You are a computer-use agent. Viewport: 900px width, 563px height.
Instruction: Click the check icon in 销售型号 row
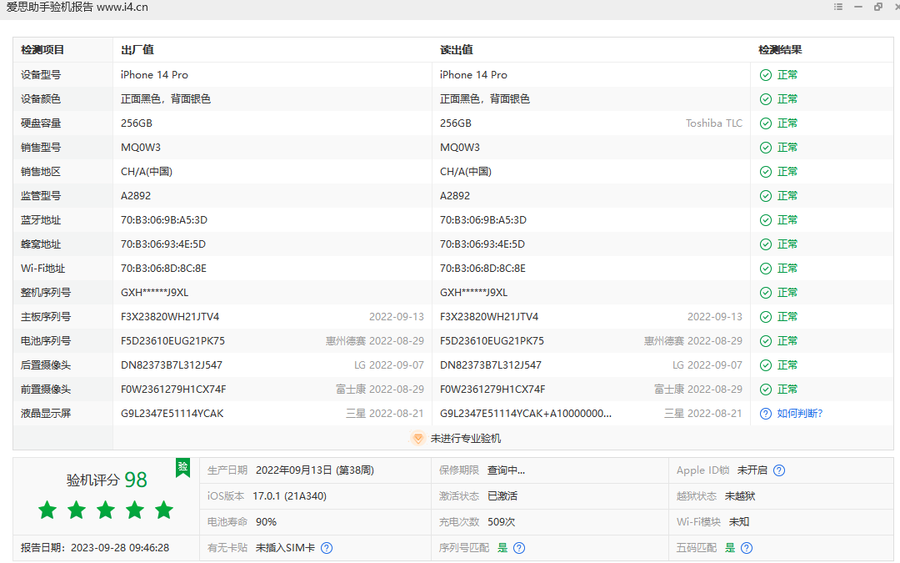[765, 147]
